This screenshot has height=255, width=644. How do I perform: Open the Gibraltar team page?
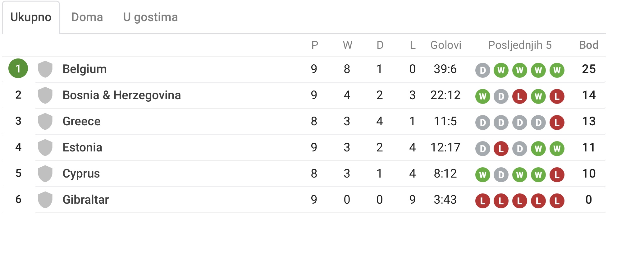(x=86, y=200)
